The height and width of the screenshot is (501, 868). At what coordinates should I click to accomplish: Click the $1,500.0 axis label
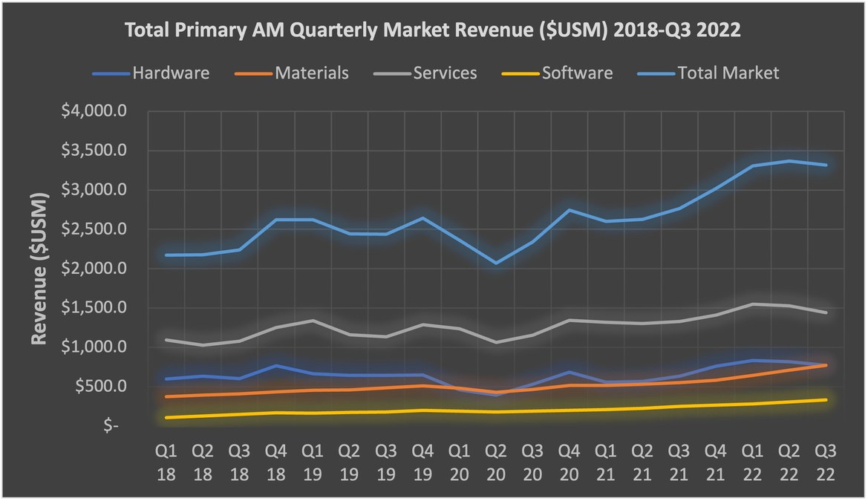pyautogui.click(x=94, y=307)
